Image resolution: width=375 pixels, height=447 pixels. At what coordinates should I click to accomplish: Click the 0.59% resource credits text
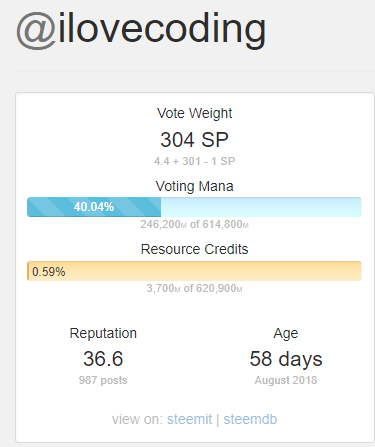[49, 272]
